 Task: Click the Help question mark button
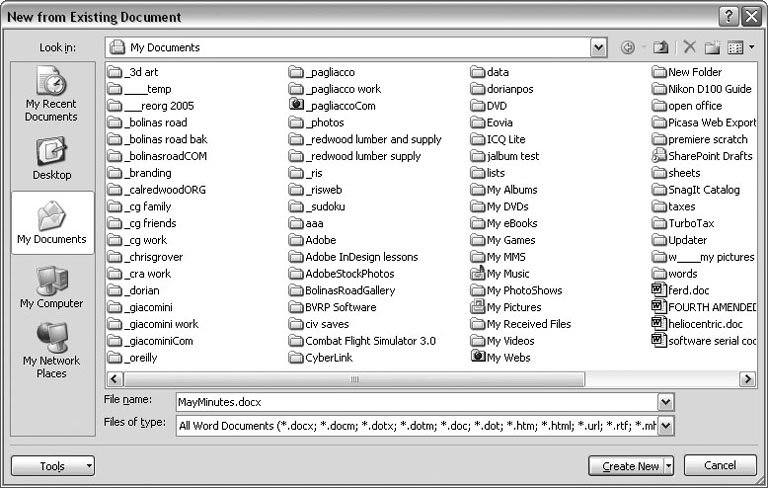728,17
